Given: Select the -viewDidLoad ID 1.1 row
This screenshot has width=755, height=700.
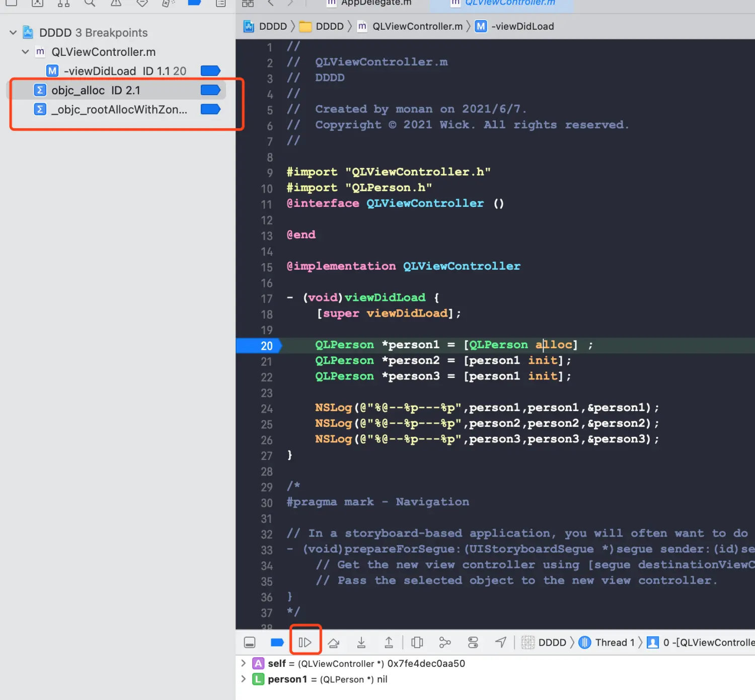Looking at the screenshot, I should coord(117,71).
